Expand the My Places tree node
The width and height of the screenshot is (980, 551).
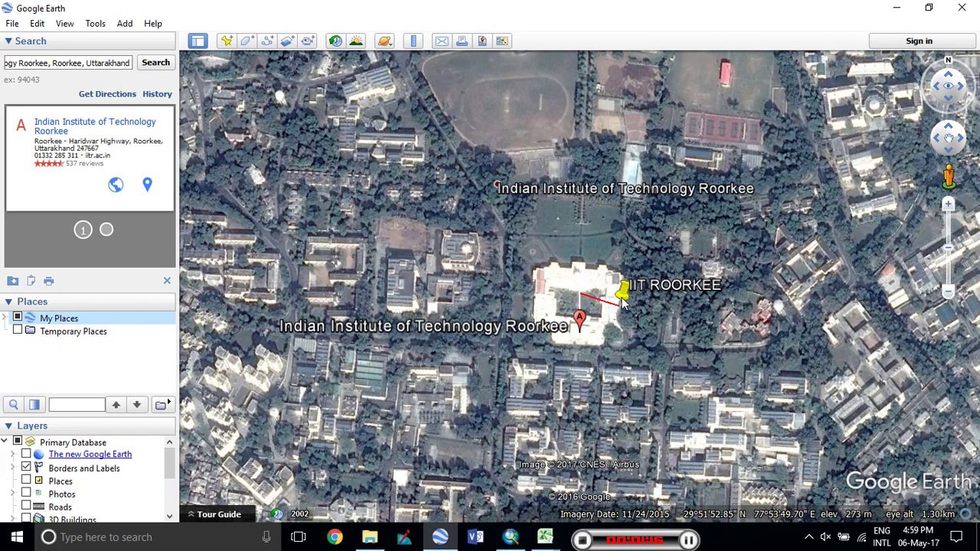5,318
